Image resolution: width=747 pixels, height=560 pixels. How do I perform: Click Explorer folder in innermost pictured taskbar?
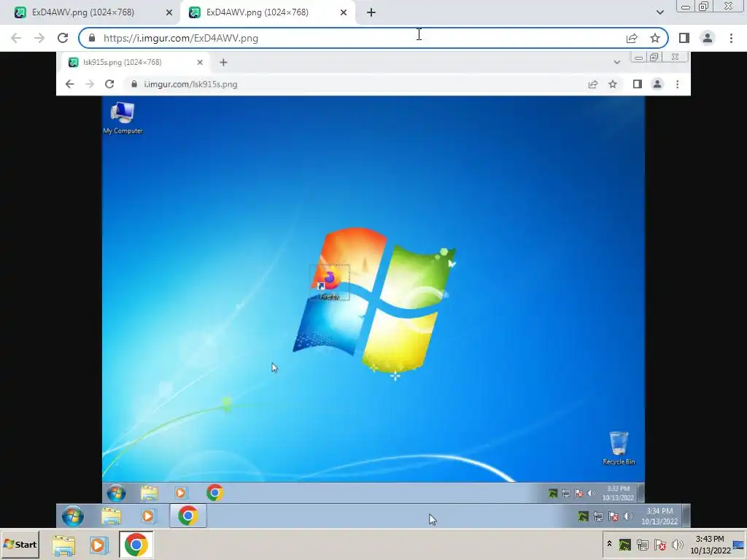[x=149, y=493]
